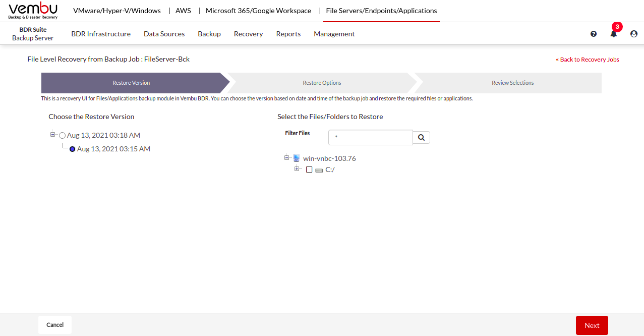Open the Recovery menu
The width and height of the screenshot is (644, 336).
pos(248,34)
